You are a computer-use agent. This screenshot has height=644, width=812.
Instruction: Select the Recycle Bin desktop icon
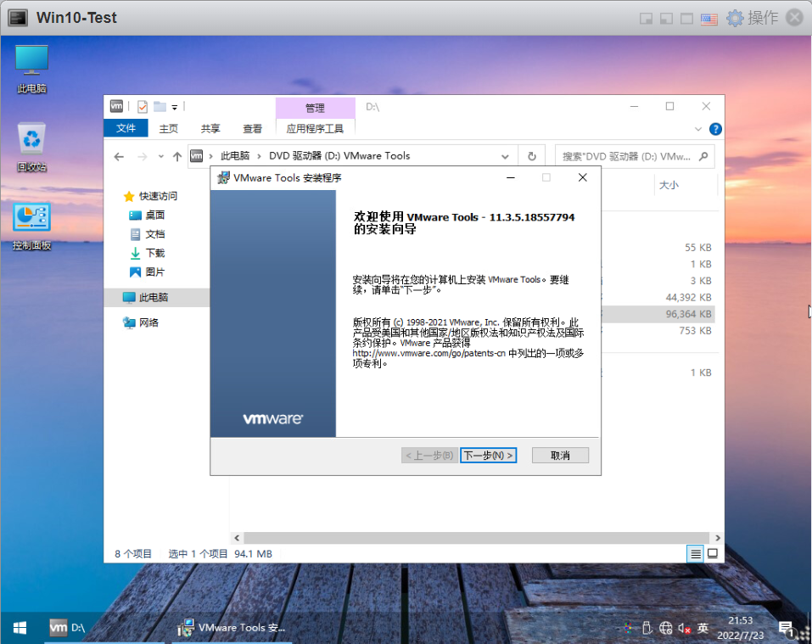31,147
